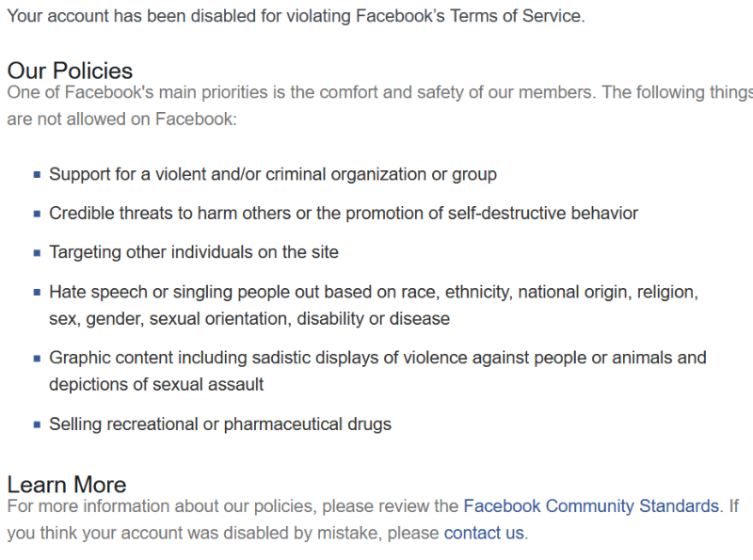Click the bullet beside Hate speech item
Image resolution: width=753 pixels, height=560 pixels.
click(37, 293)
